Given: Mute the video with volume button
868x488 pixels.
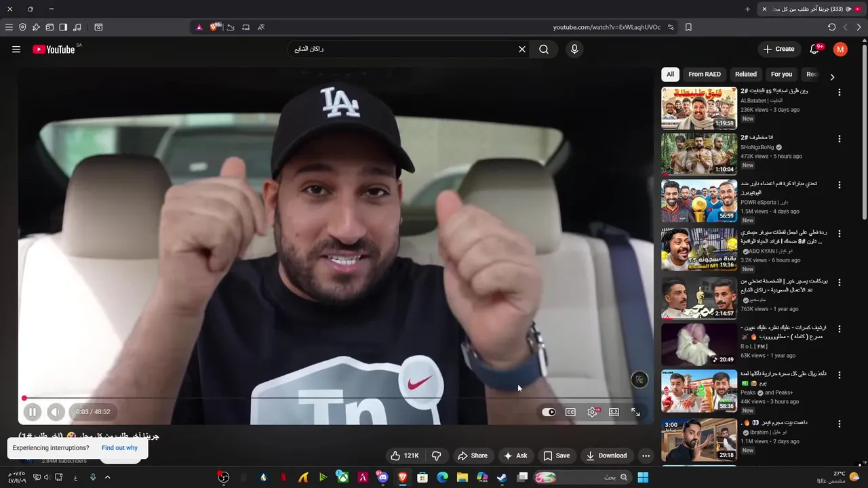Looking at the screenshot, I should (x=56, y=411).
